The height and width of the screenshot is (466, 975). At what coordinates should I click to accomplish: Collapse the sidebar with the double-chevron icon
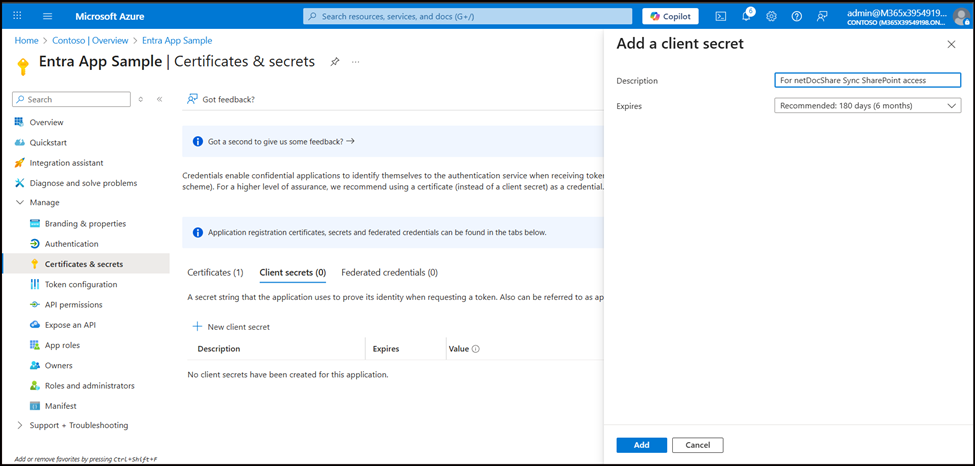(159, 99)
